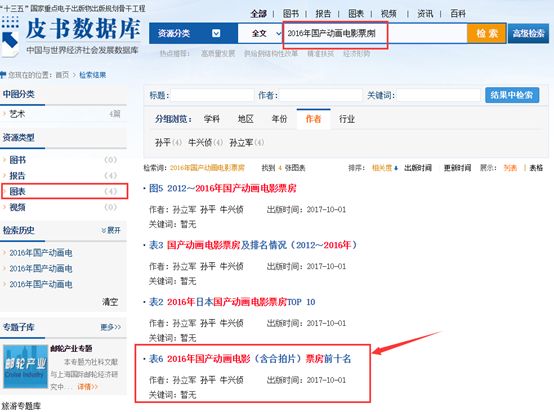554x412 pixels.
Task: Open the 旅游专题库 entry
Action: tap(21, 406)
